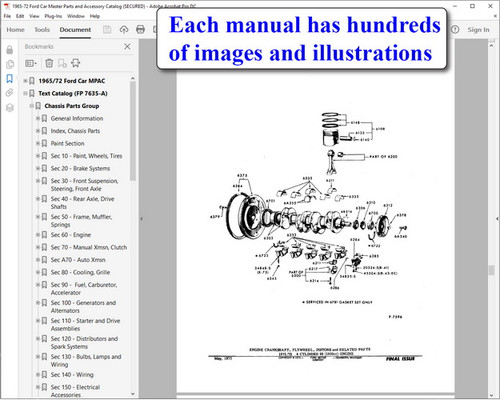Open the Layers panel icon in sidebar
Viewport: 500px width, 400px height.
tap(10, 107)
